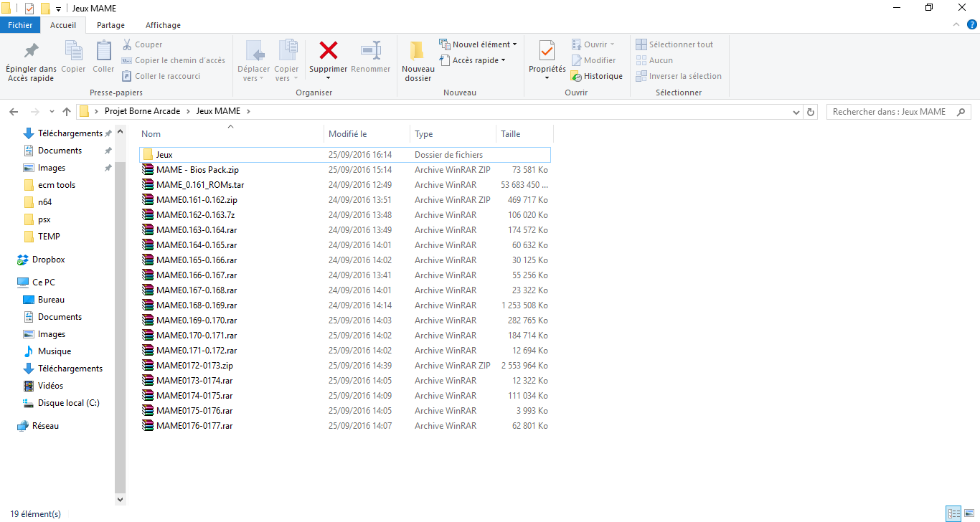
Task: Click Sélectionner tout
Action: pos(674,44)
